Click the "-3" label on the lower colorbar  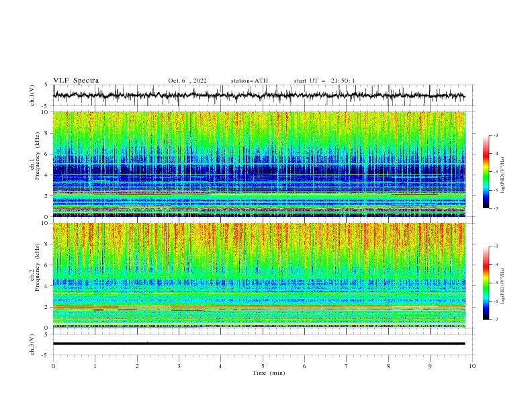pyautogui.click(x=495, y=246)
